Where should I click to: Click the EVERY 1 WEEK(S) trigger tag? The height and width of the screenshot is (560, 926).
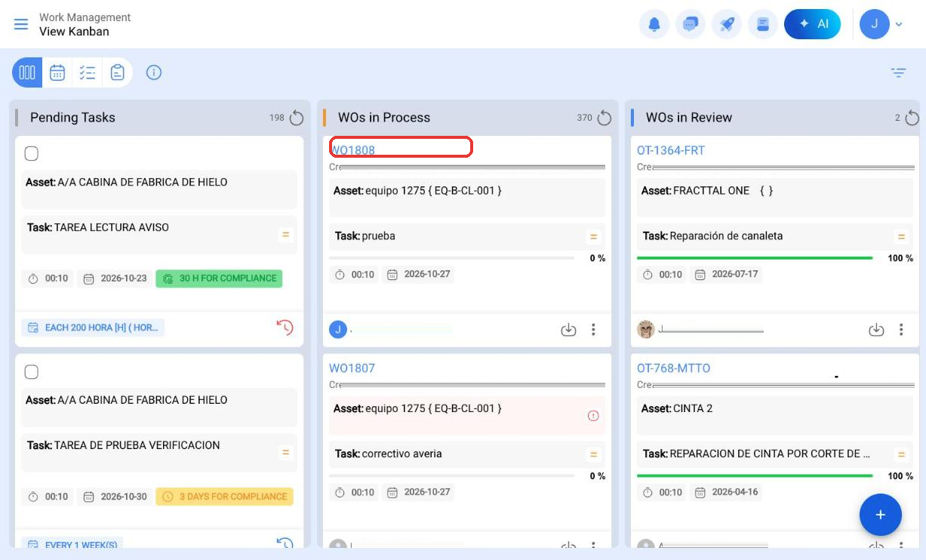pos(72,544)
